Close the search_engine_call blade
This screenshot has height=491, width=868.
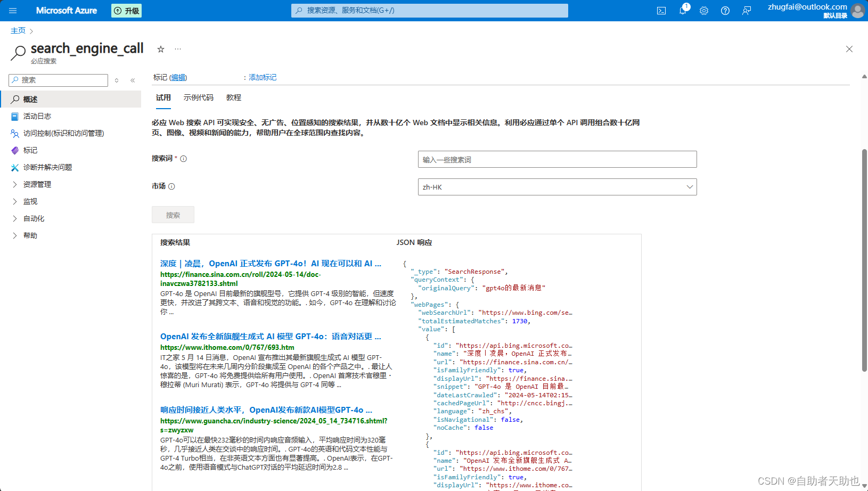pyautogui.click(x=849, y=49)
